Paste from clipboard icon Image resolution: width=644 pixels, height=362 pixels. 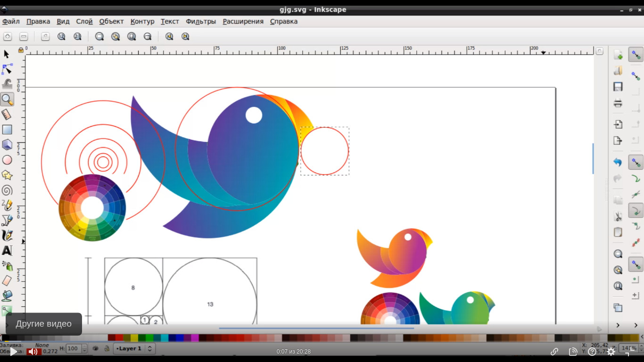pyautogui.click(x=618, y=232)
